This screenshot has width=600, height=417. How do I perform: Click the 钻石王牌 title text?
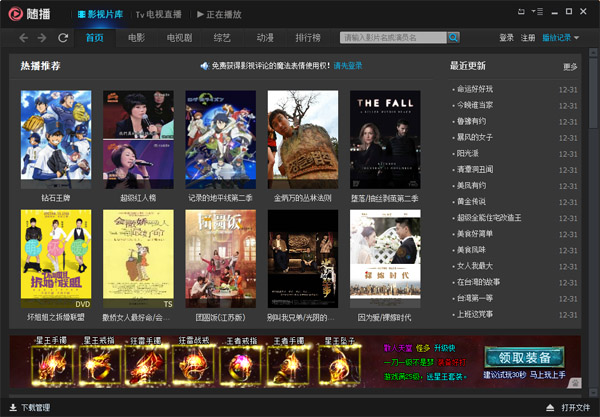point(56,198)
